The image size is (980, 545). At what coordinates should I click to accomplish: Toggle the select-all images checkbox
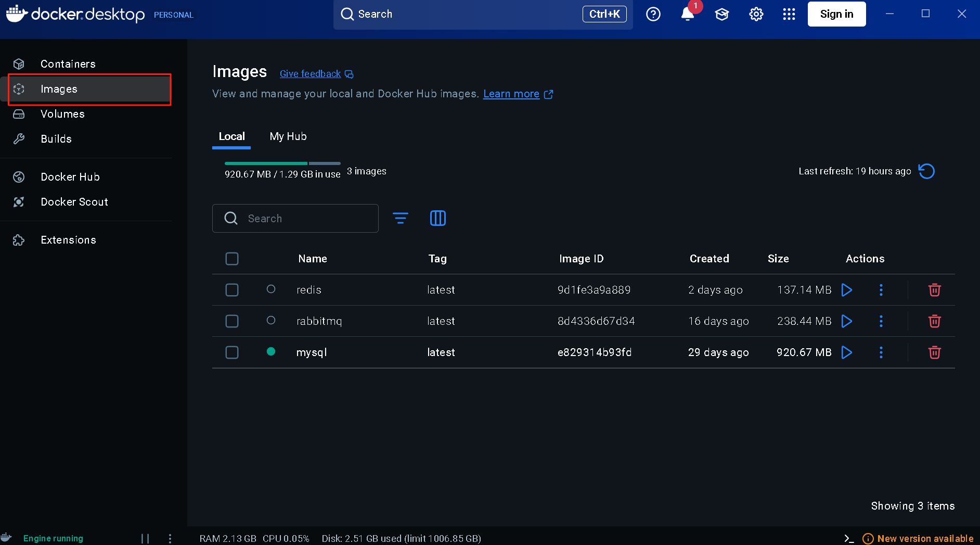[232, 259]
